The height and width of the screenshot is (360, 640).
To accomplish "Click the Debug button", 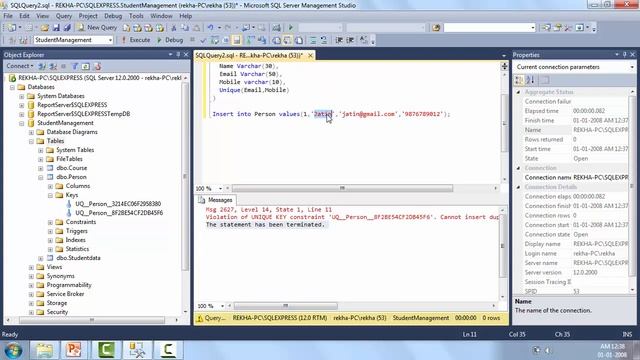I will click(x=170, y=40).
